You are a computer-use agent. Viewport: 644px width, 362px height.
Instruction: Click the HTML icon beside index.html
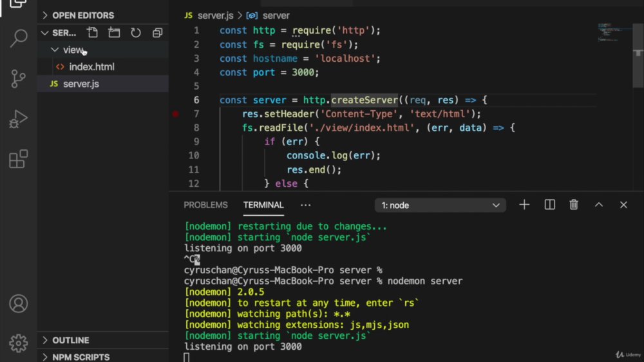pos(60,66)
